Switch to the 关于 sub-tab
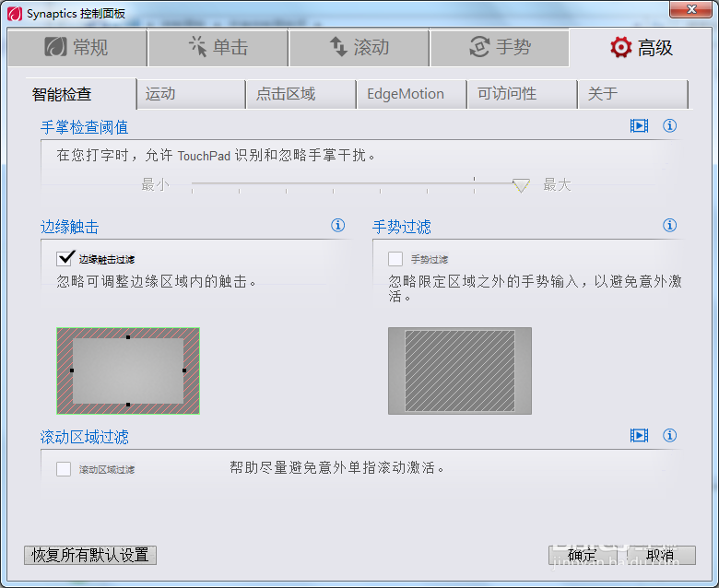 (633, 94)
